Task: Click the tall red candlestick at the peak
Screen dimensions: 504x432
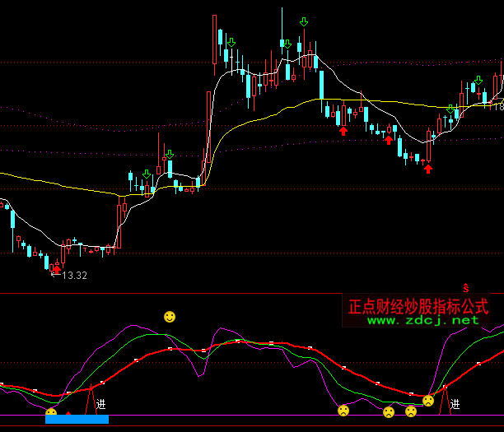Action: tap(214, 39)
